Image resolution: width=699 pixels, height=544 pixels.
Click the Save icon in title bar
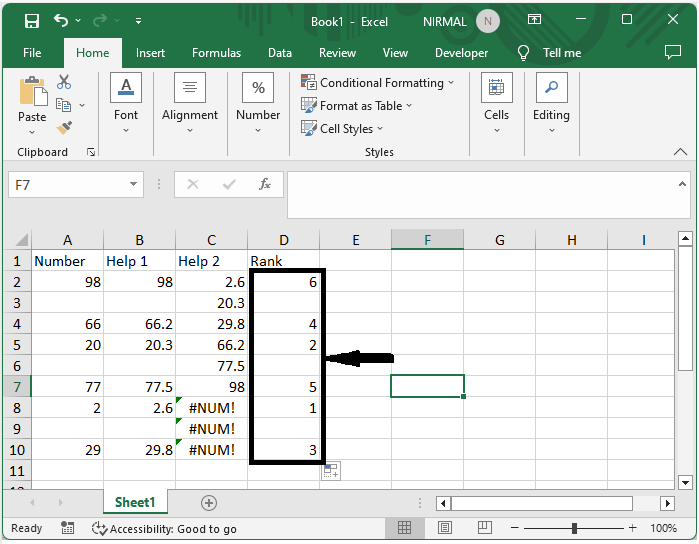coord(31,21)
